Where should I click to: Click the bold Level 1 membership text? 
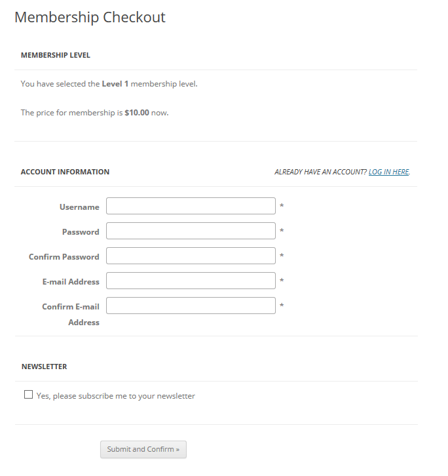[x=115, y=84]
